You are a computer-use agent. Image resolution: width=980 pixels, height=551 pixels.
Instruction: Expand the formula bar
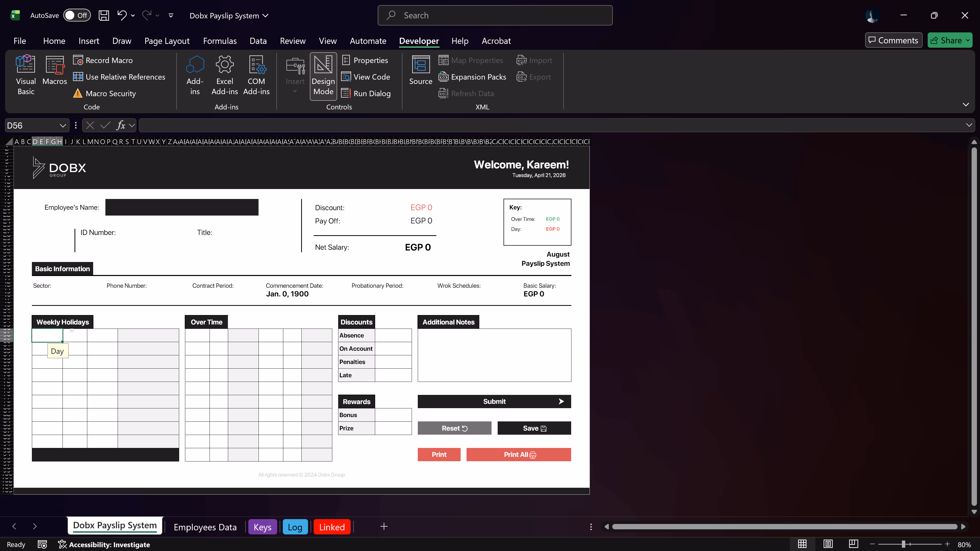(969, 125)
